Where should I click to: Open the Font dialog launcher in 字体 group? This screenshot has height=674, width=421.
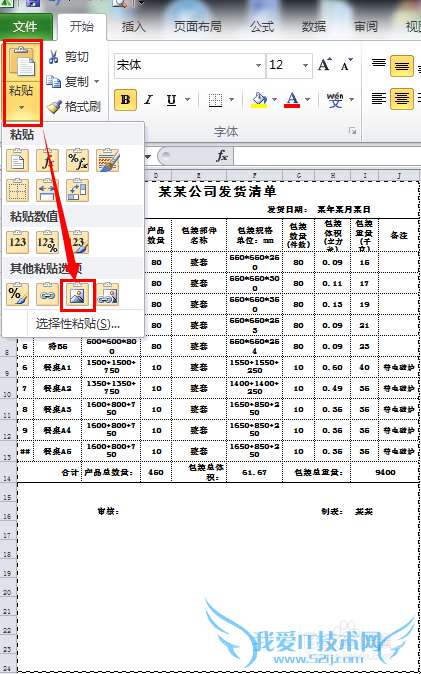(x=352, y=131)
